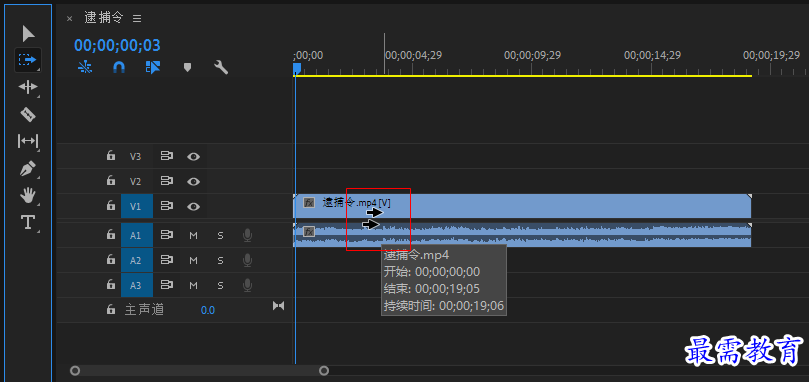Image resolution: width=809 pixels, height=382 pixels.
Task: Toggle lock on track V1
Action: (x=110, y=205)
